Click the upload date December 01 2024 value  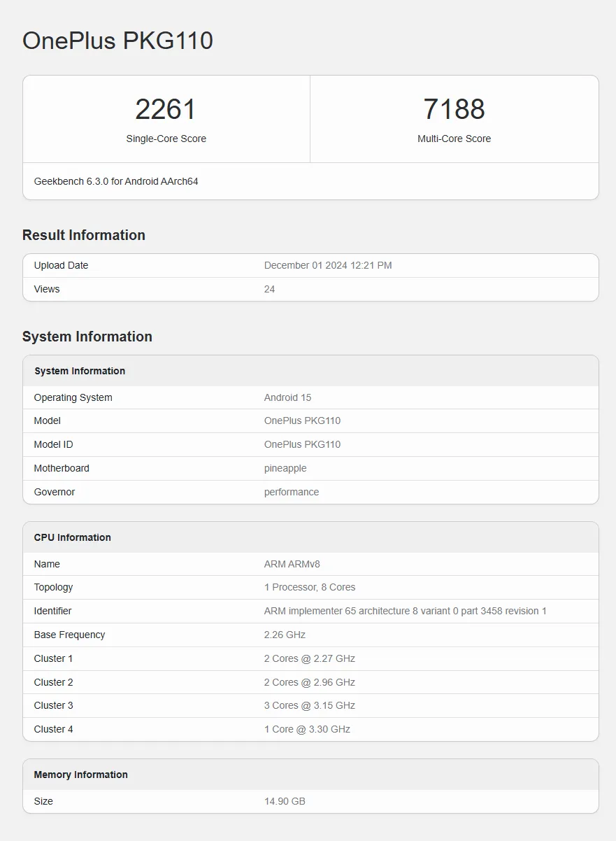click(x=328, y=265)
